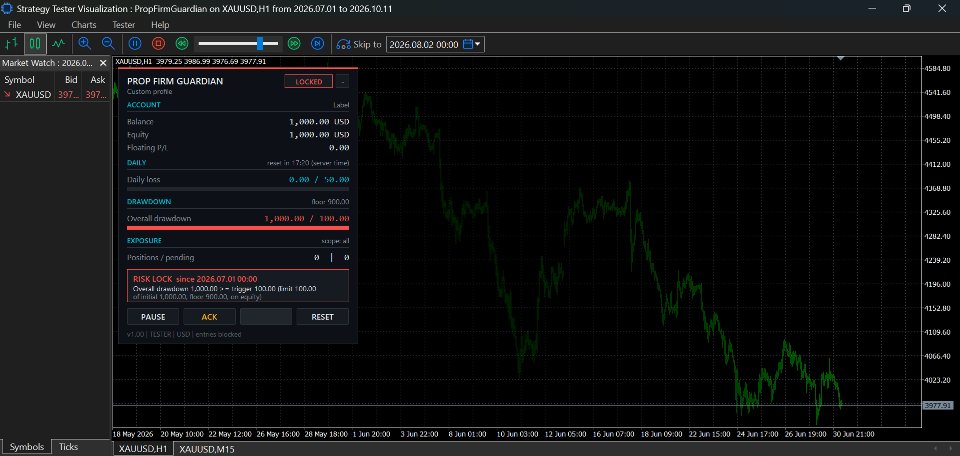The image size is (960, 456).
Task: Click the chart shift marker triangle
Action: point(841,58)
